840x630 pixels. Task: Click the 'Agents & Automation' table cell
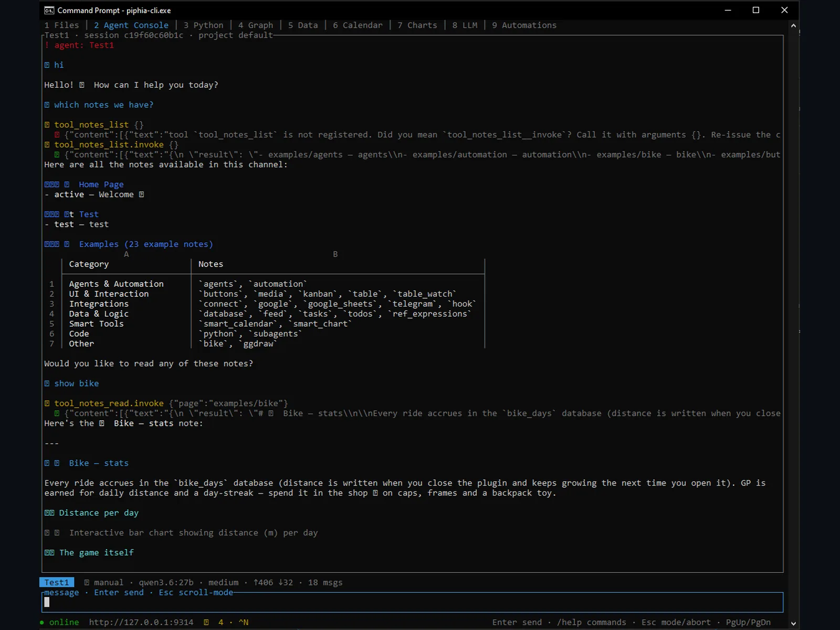pyautogui.click(x=116, y=284)
